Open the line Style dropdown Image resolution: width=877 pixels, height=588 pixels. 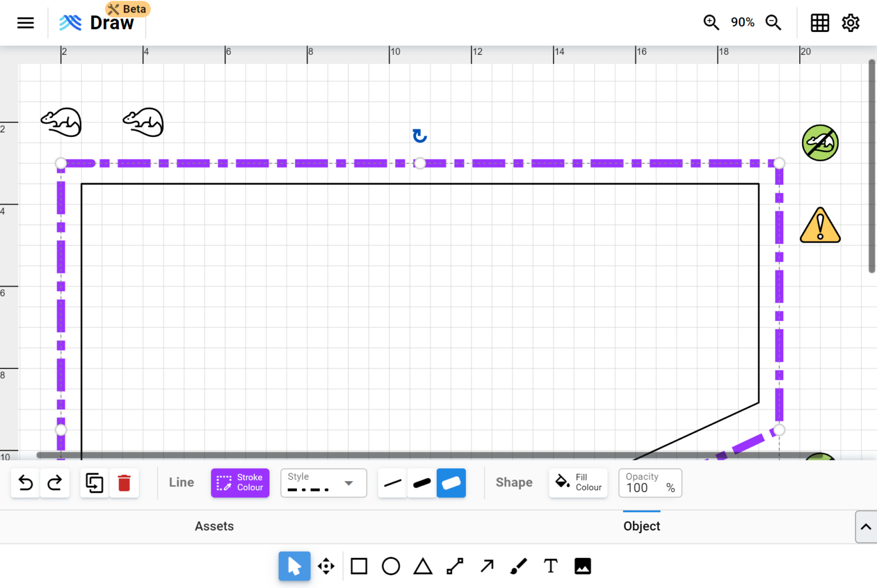323,482
